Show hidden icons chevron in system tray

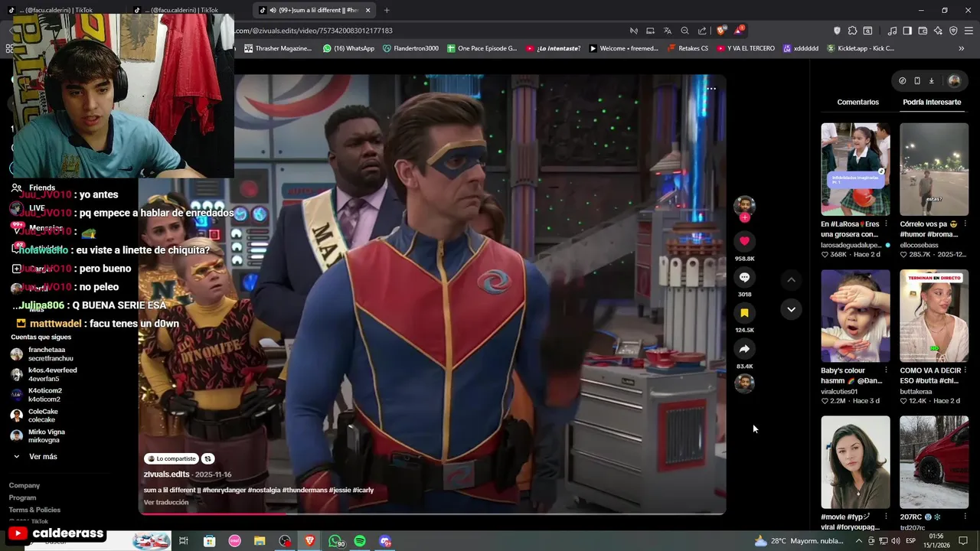point(858,541)
